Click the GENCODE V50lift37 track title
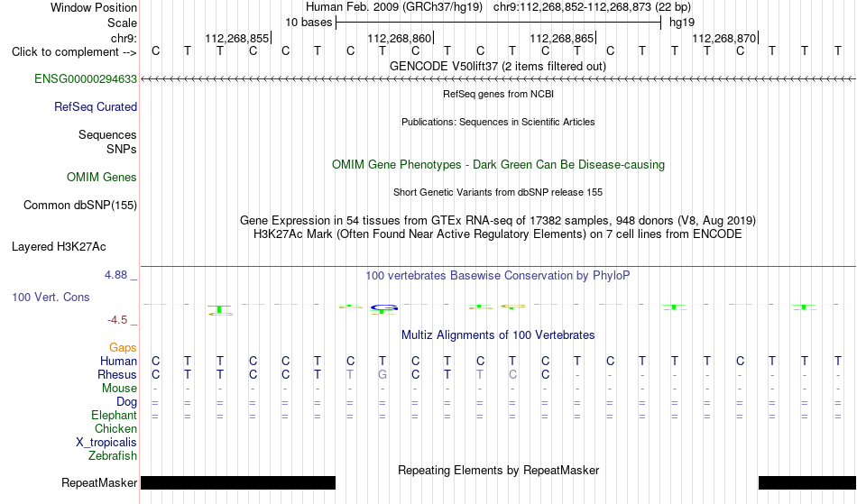 pyautogui.click(x=498, y=67)
